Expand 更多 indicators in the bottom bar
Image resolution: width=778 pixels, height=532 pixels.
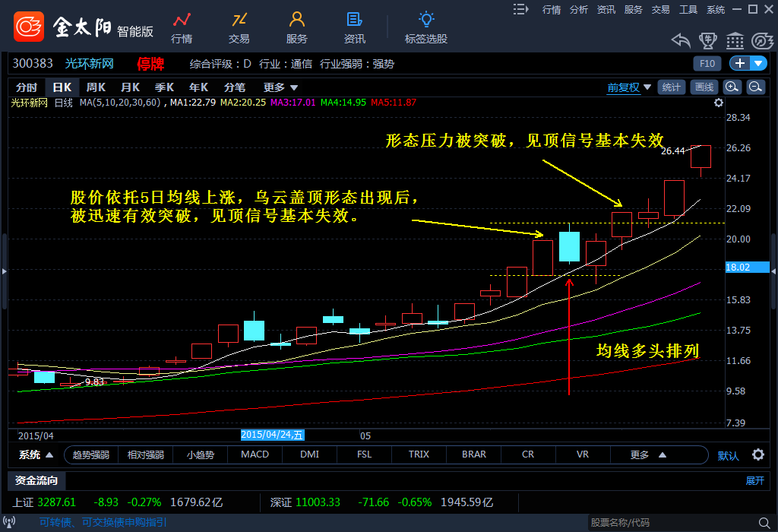pos(648,454)
